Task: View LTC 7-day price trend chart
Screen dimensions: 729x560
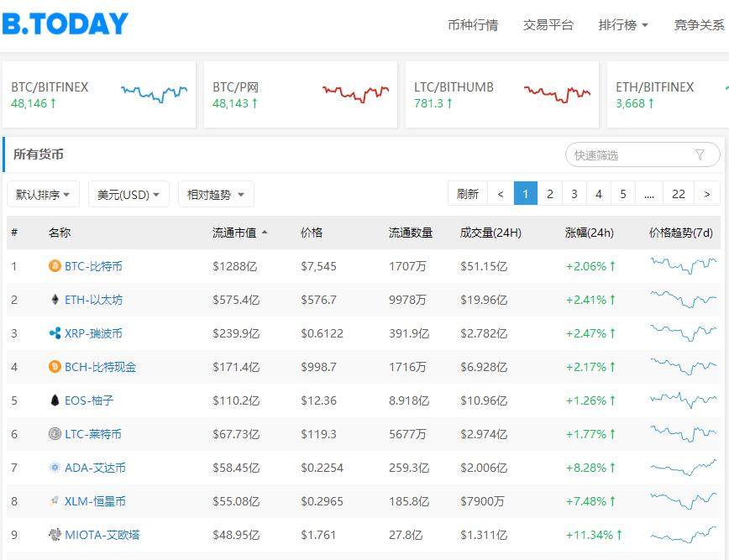Action: (x=684, y=434)
